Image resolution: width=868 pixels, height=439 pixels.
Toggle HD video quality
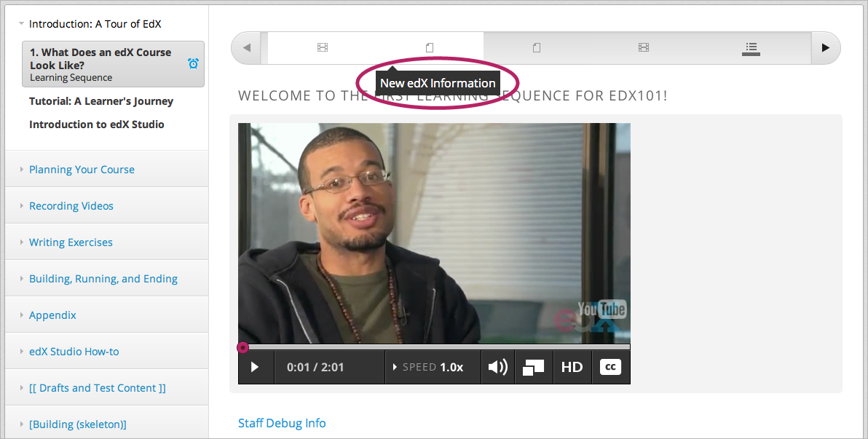572,367
